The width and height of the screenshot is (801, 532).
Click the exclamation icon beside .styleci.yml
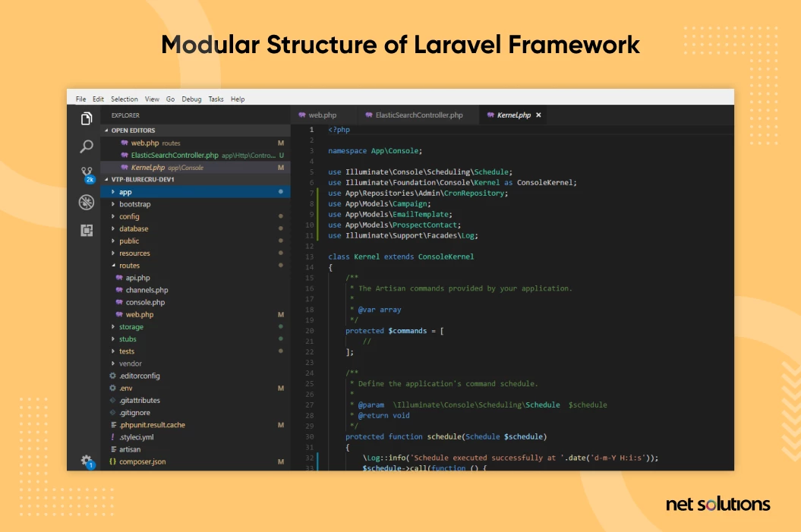click(112, 436)
